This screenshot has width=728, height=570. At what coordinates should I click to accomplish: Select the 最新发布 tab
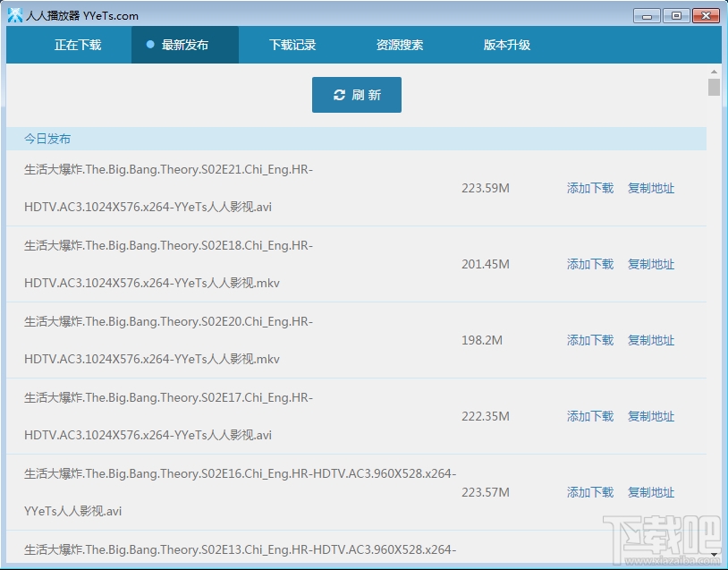pyautogui.click(x=185, y=45)
